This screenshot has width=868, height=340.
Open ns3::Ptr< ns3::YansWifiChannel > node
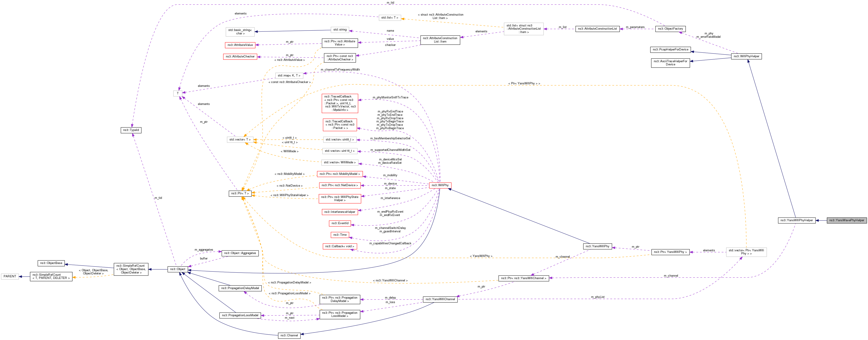(524, 278)
